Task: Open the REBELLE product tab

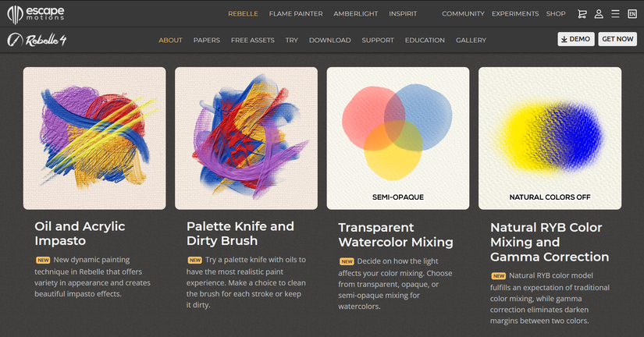Action: point(243,13)
